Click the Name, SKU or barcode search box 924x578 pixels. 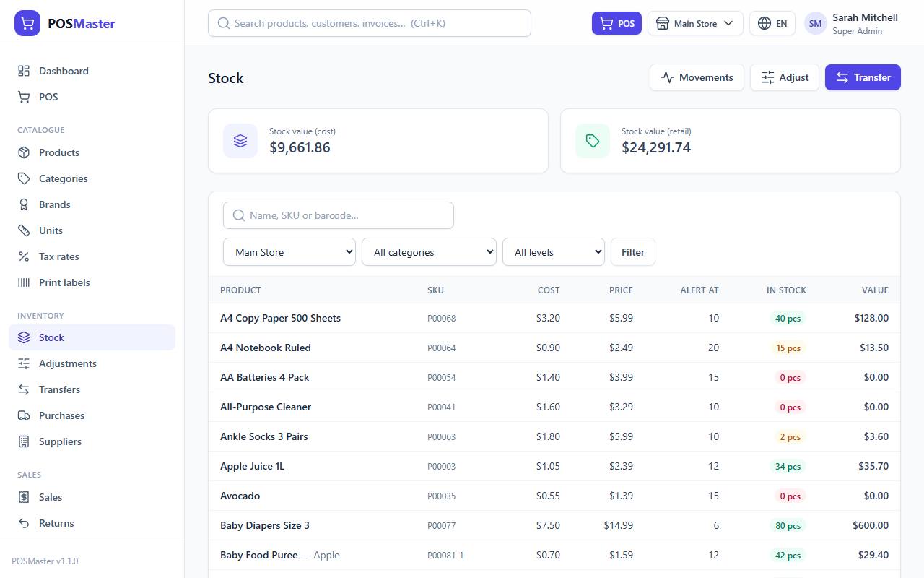[339, 215]
